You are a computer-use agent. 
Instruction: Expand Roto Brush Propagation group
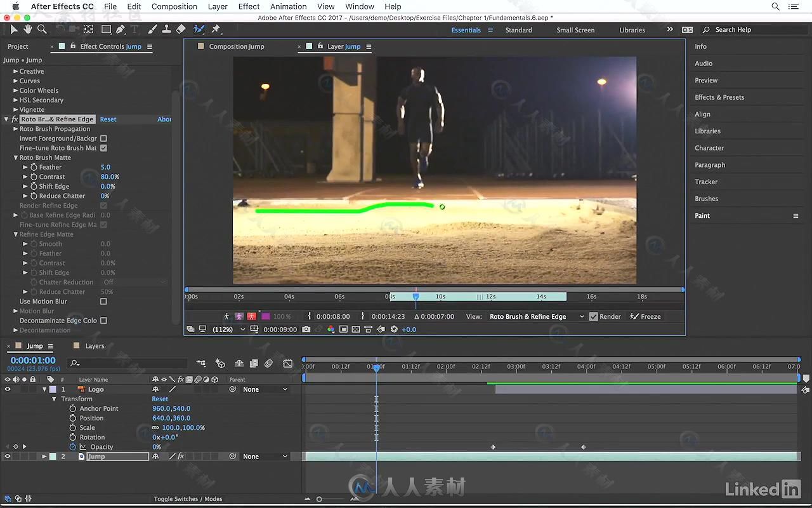point(16,129)
